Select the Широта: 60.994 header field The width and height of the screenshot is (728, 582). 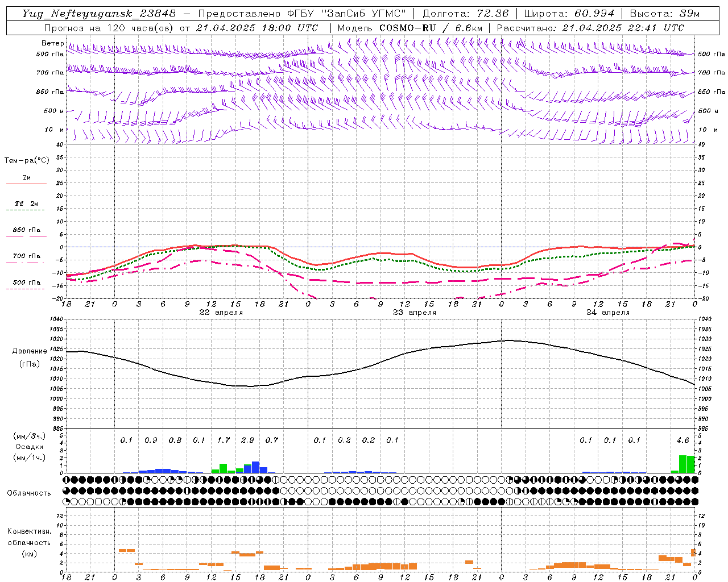[569, 14]
